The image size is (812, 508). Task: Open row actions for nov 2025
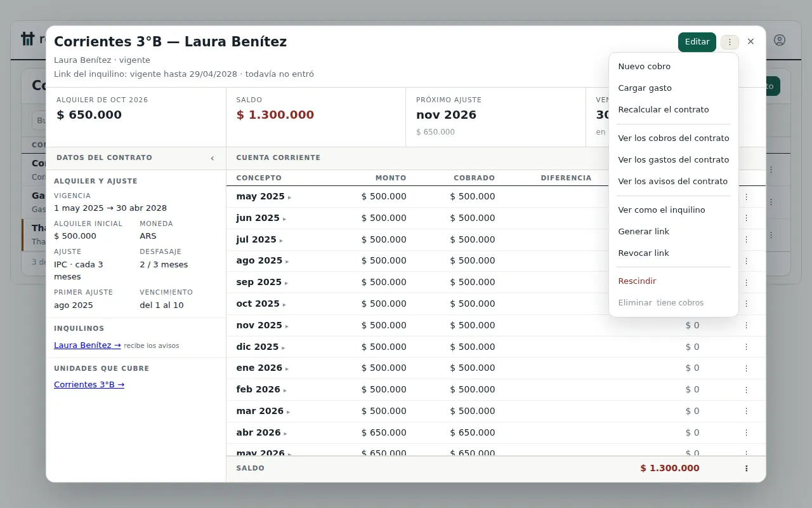tap(746, 325)
